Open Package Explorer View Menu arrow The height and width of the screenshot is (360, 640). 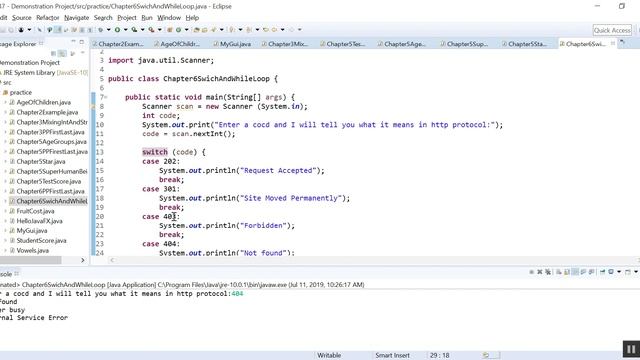pyautogui.click(x=82, y=53)
